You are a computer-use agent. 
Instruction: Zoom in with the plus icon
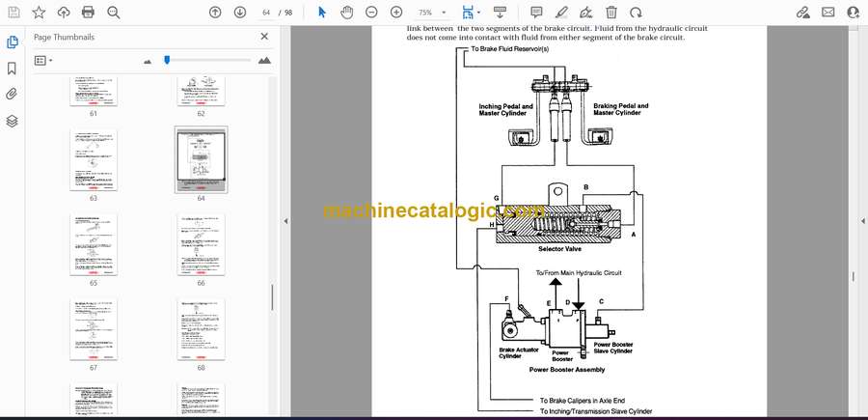click(x=396, y=13)
